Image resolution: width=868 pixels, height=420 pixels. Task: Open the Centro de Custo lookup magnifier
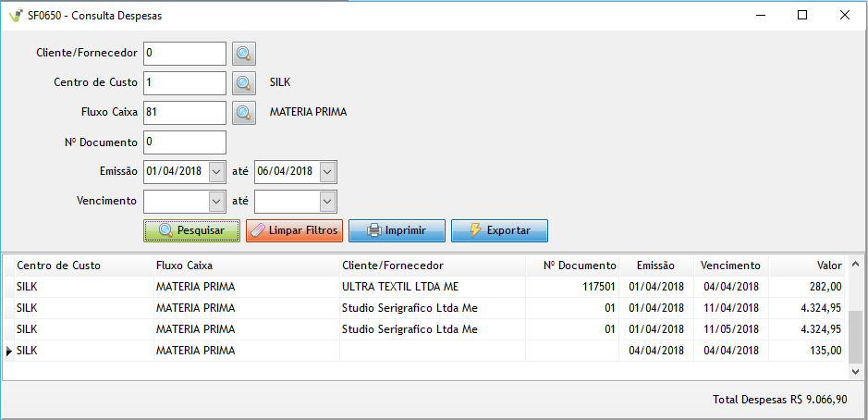(243, 83)
